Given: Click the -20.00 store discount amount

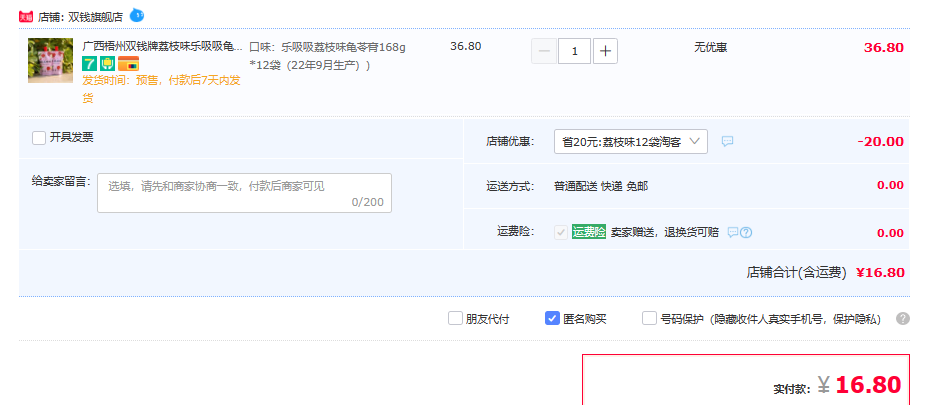Looking at the screenshot, I should (x=880, y=142).
